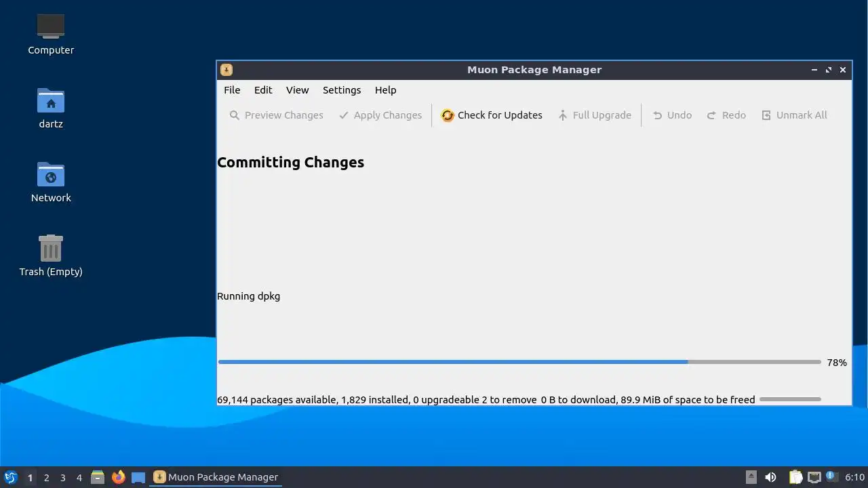Open the Network desktop icon
Viewport: 868px width, 488px height.
coord(51,182)
